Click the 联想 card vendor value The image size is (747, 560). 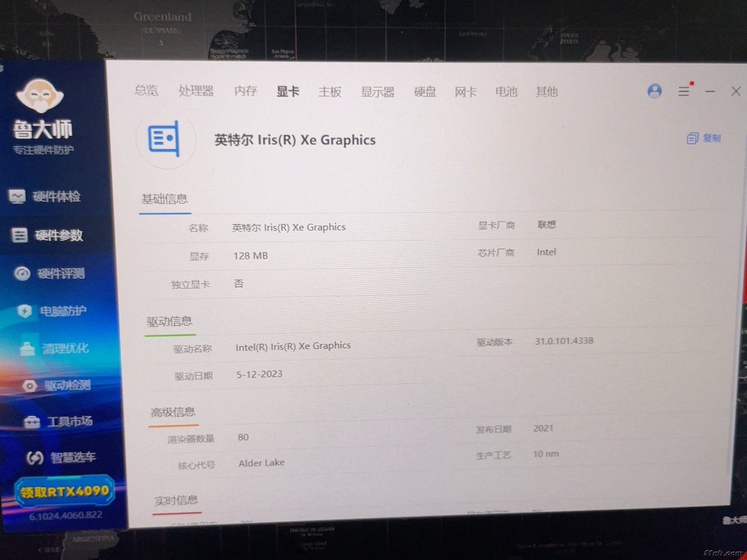pos(547,225)
